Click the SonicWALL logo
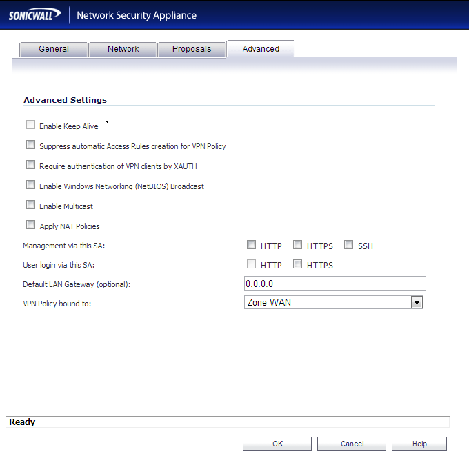This screenshot has height=476, width=469. [34, 15]
